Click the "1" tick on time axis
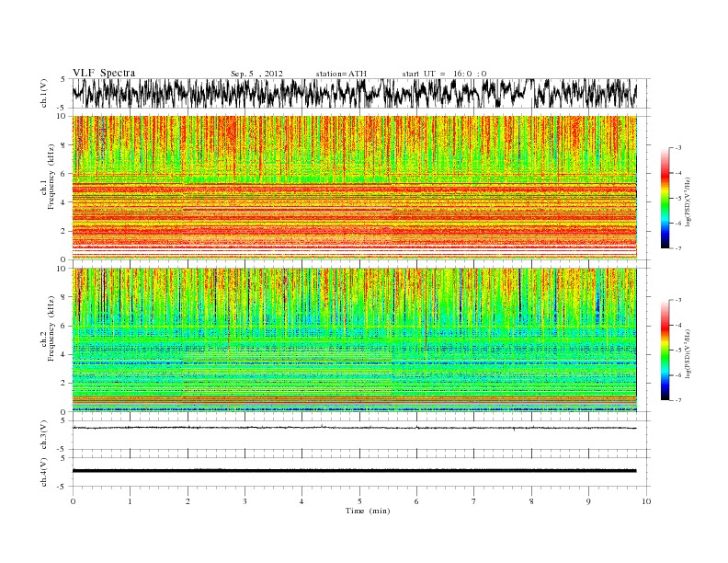Screen dimensions: 728x563 [x=130, y=501]
